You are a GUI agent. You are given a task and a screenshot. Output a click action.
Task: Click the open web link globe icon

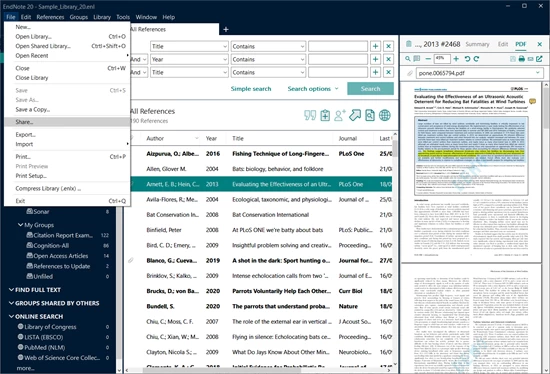point(385,115)
